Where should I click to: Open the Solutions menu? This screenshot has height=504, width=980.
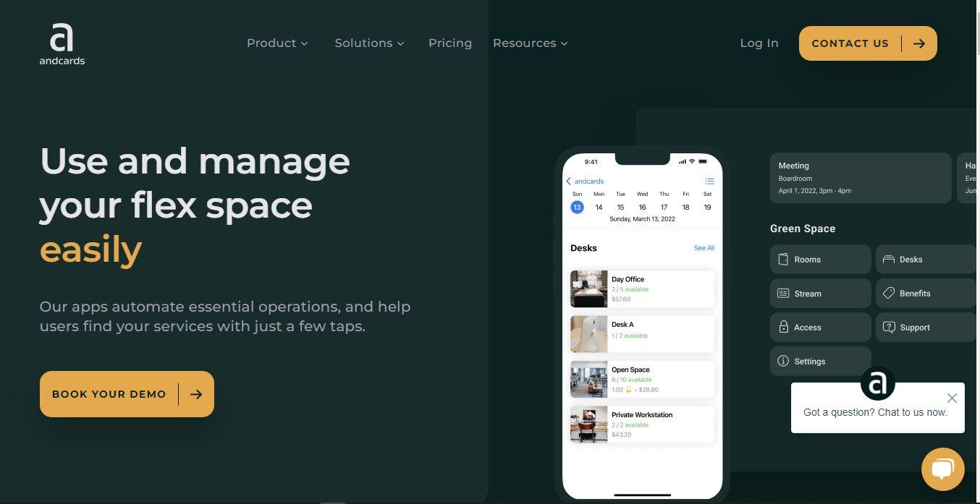[x=369, y=43]
